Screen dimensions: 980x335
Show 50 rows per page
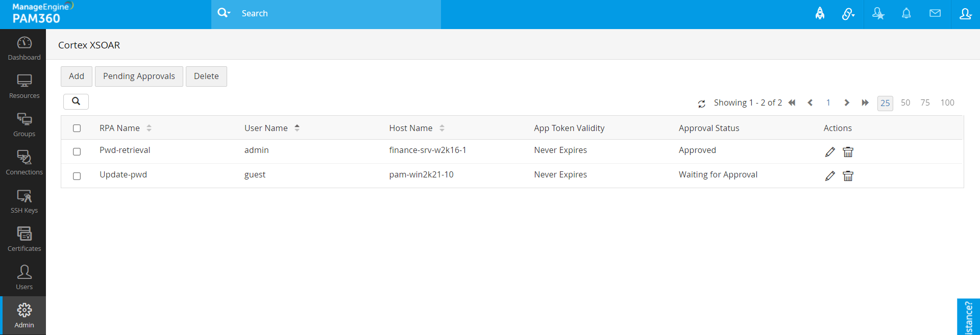[x=905, y=102]
